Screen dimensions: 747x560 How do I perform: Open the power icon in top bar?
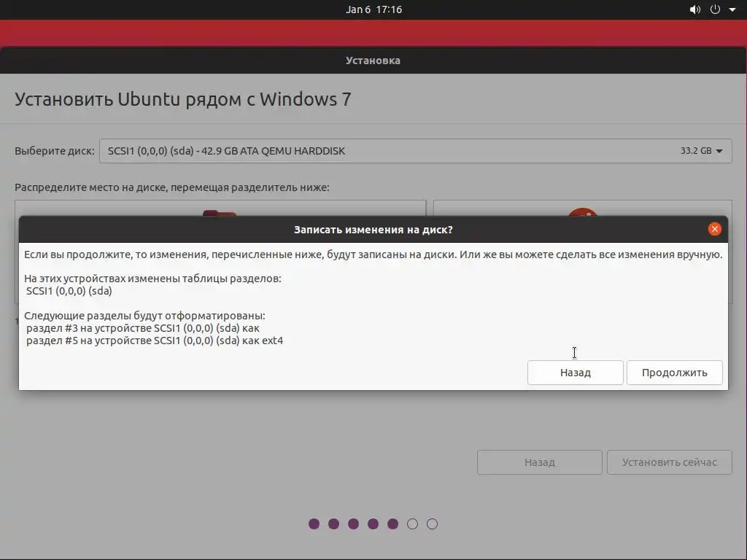coord(715,9)
